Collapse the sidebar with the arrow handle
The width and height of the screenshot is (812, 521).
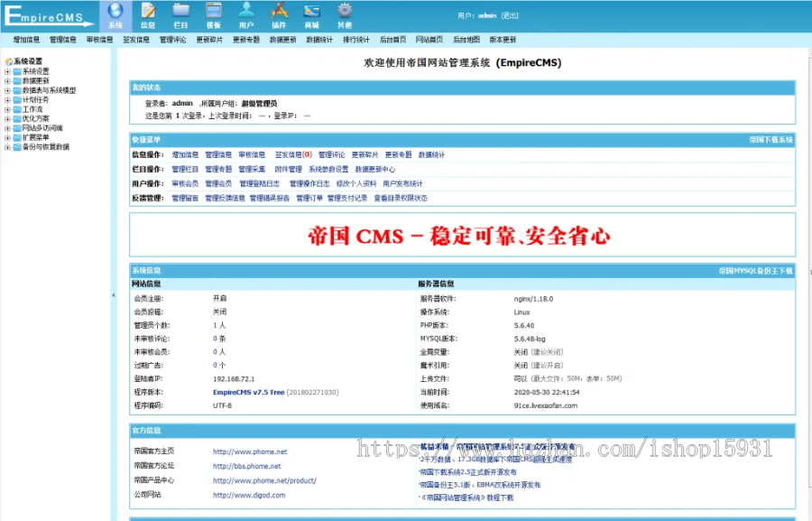(x=114, y=295)
